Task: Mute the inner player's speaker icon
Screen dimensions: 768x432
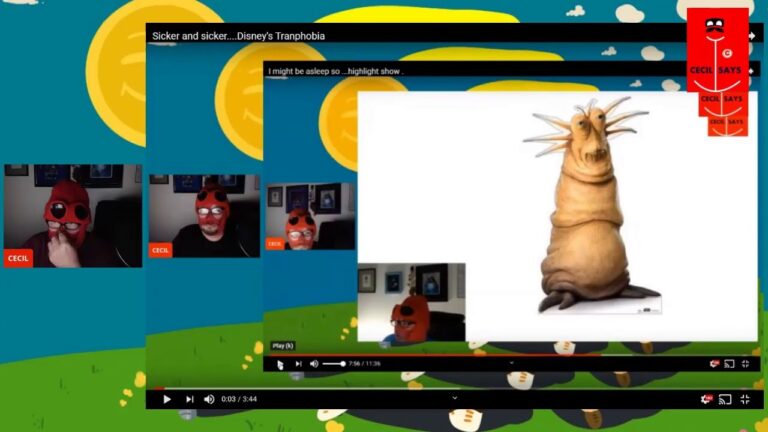Action: [314, 363]
